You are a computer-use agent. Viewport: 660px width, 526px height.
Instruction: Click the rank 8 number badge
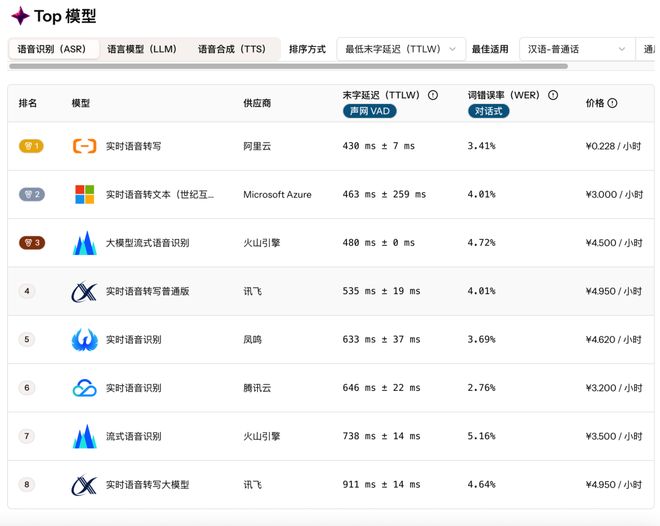[x=27, y=484]
